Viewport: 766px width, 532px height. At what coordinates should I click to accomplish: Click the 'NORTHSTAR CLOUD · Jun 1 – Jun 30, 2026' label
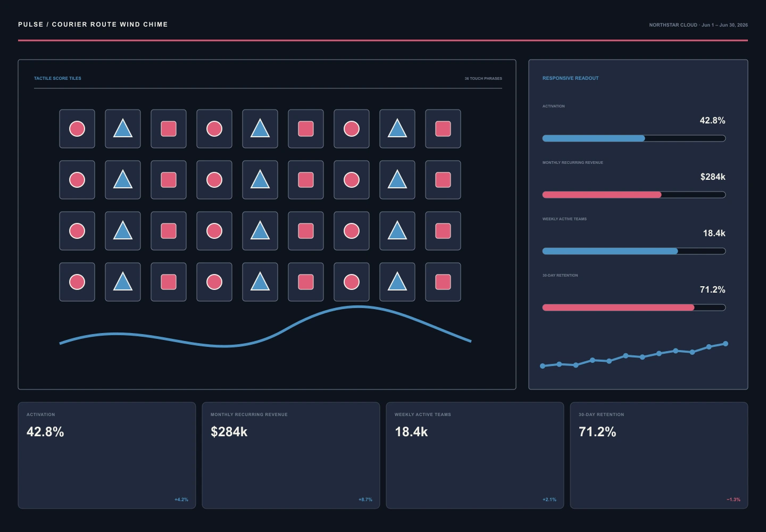(698, 25)
